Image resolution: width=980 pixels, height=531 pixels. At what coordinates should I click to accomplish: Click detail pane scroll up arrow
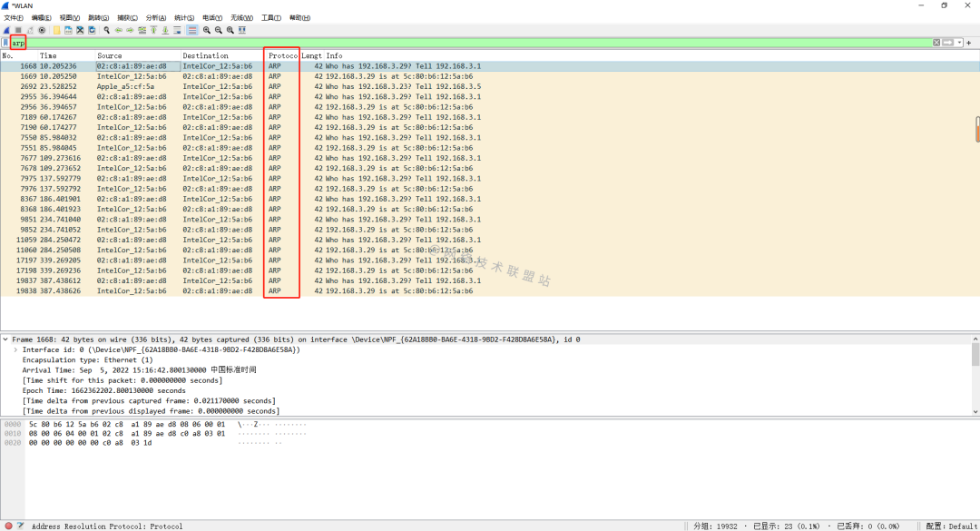[x=975, y=339]
